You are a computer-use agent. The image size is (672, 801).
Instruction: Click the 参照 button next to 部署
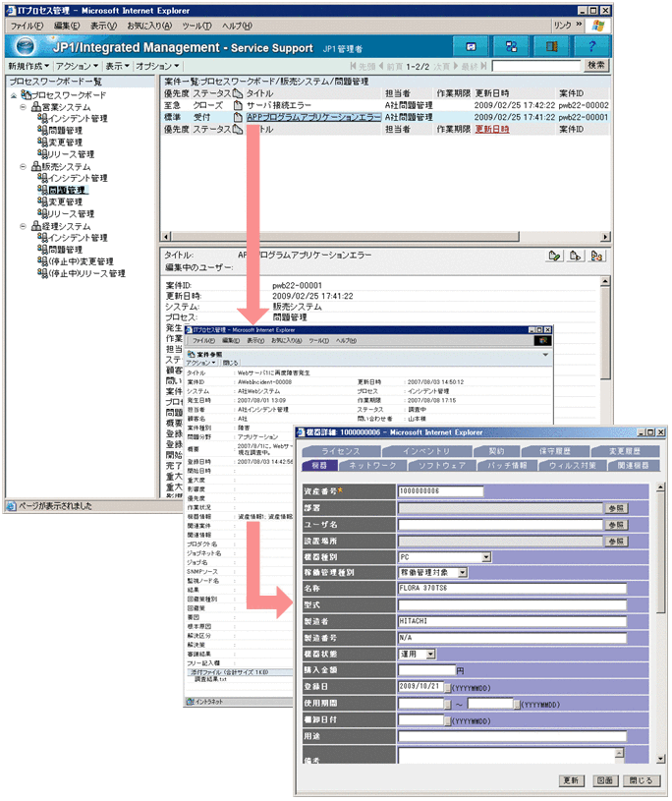click(616, 509)
